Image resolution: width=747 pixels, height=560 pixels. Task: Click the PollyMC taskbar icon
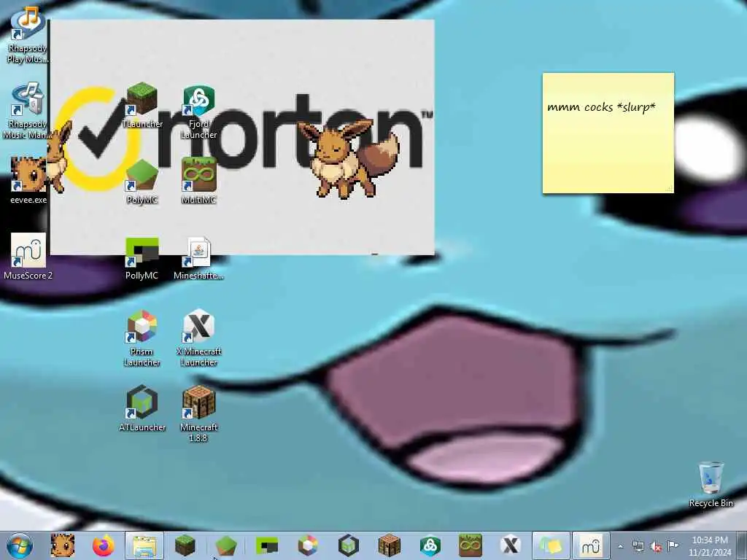[x=267, y=545]
